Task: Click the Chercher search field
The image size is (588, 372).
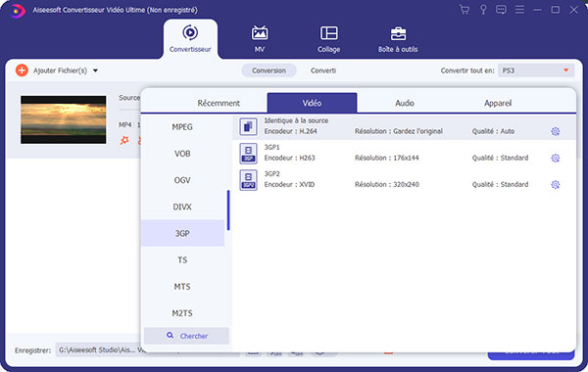Action: 186,336
